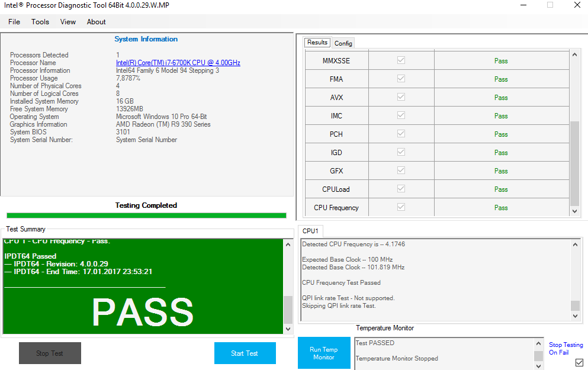588x370 pixels.
Task: Toggle the GFX test checkbox
Action: (401, 170)
